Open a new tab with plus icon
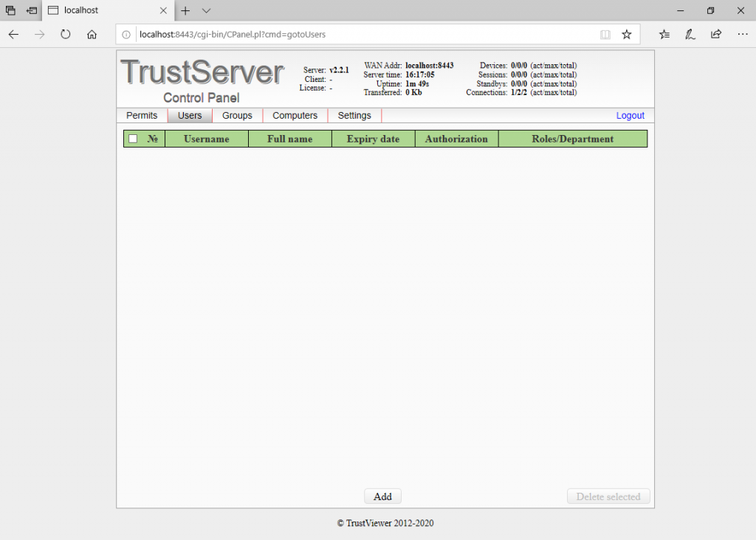Viewport: 756px width, 540px height. coord(185,10)
